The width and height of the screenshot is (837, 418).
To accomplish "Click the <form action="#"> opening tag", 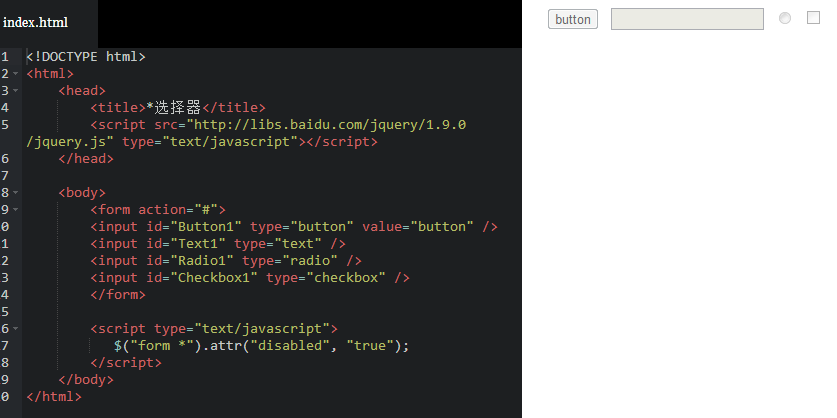I will 158,210.
